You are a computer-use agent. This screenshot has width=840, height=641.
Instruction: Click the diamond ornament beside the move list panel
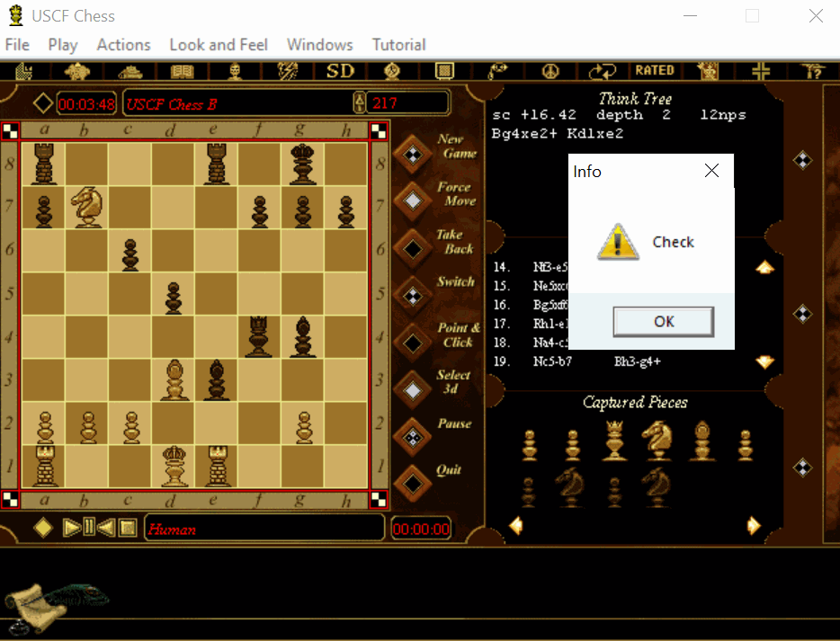802,314
